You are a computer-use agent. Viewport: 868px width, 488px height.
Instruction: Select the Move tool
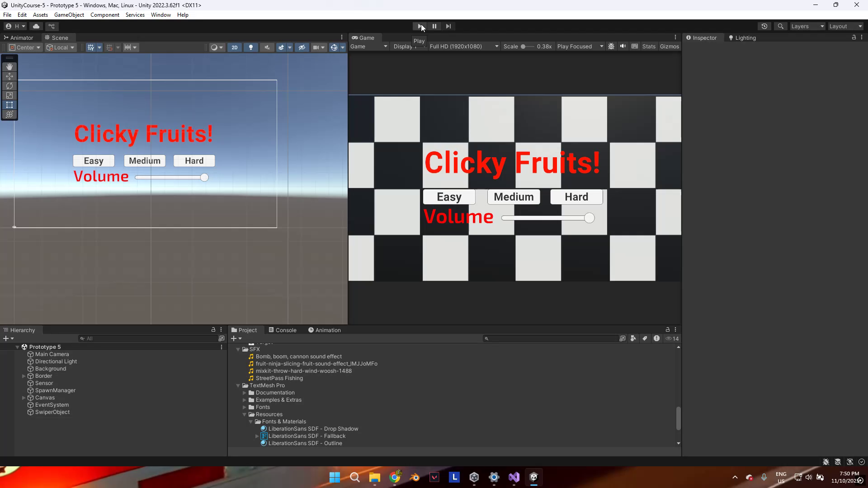point(9,76)
